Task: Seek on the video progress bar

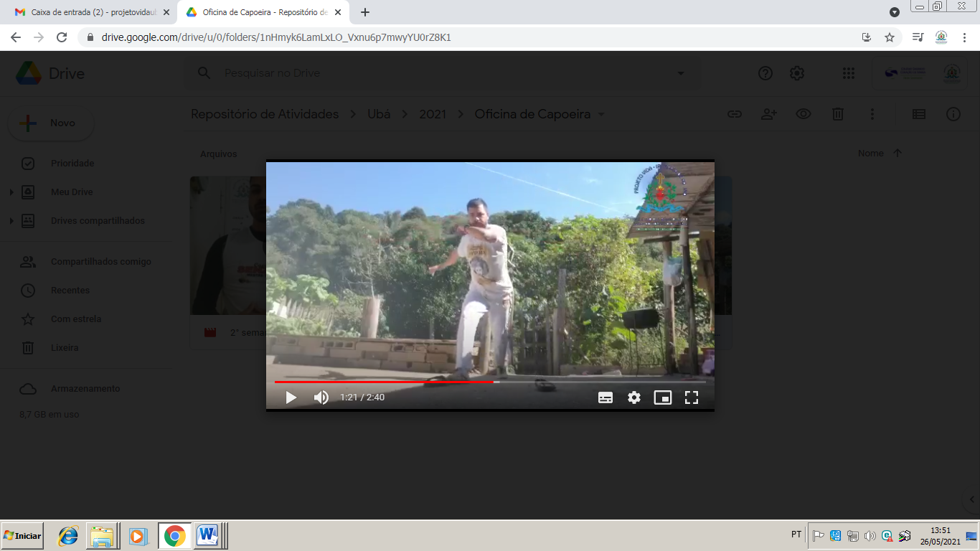Action: pyautogui.click(x=490, y=382)
